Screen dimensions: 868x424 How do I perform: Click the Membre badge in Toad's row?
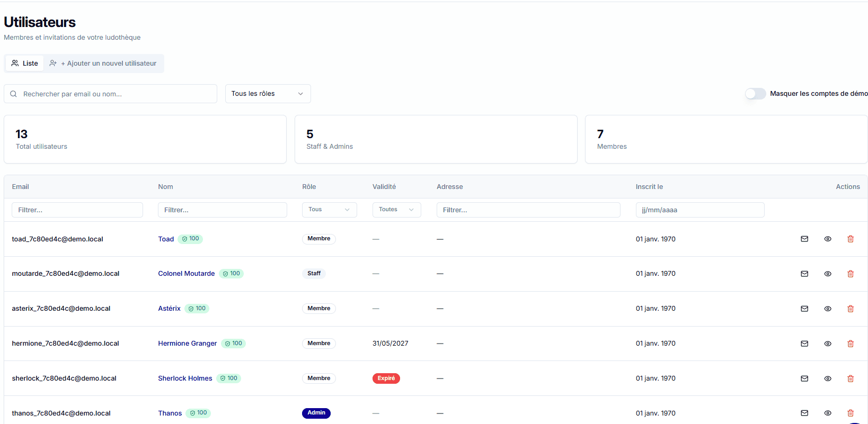coord(319,239)
